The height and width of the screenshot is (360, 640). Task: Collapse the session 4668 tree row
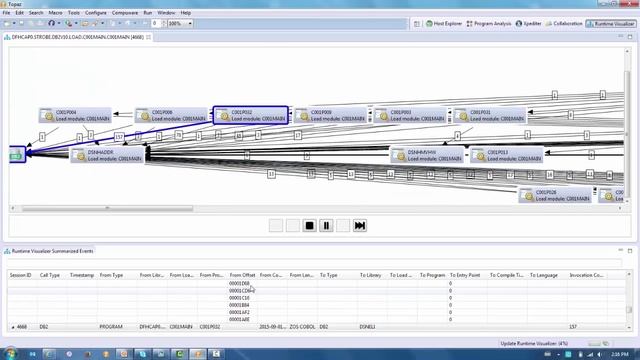pyautogui.click(x=13, y=327)
